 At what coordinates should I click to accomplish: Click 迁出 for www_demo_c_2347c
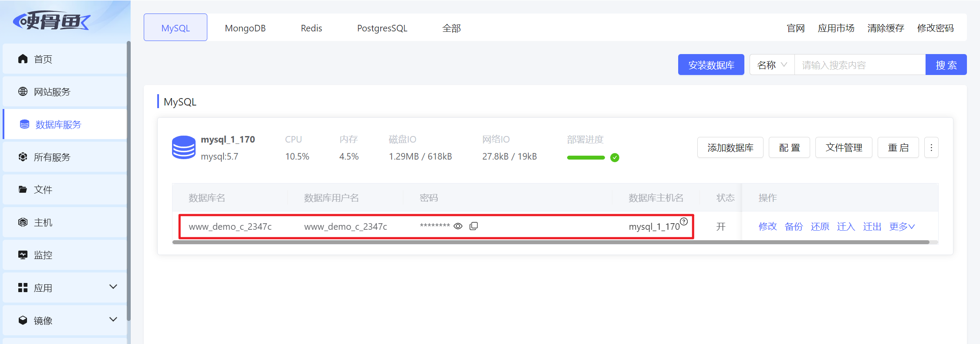pyautogui.click(x=872, y=226)
